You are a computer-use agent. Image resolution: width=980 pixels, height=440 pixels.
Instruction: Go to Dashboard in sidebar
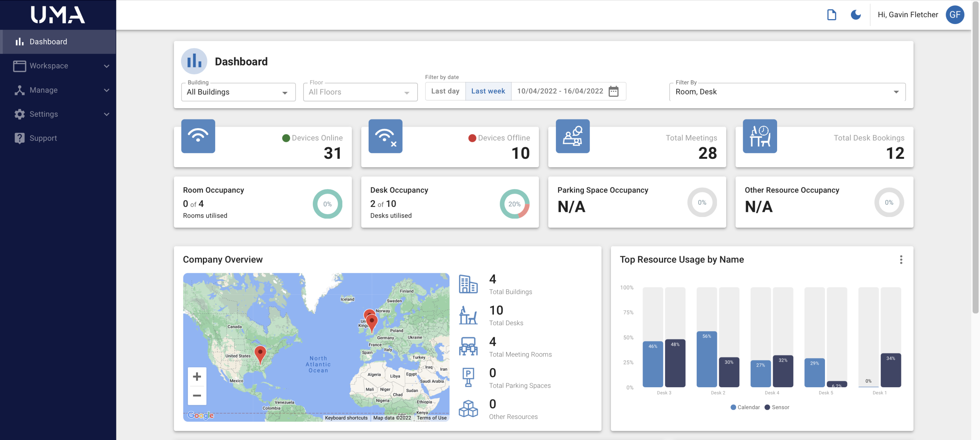click(x=58, y=42)
